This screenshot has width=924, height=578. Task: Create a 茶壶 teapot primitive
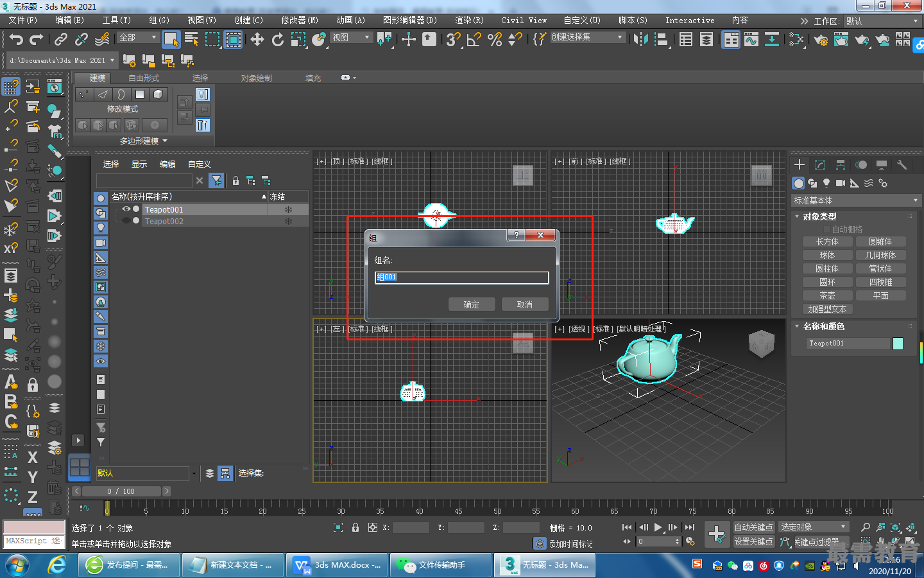pos(827,295)
